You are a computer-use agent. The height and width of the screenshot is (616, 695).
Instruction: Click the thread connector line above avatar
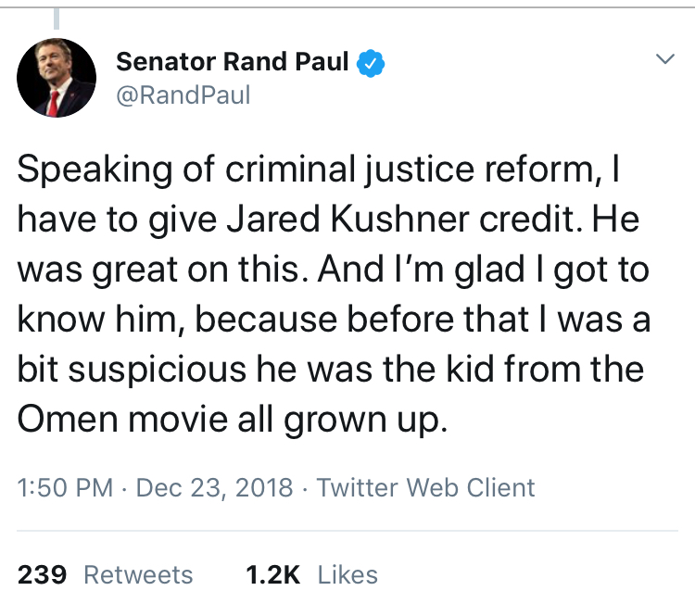click(x=57, y=19)
